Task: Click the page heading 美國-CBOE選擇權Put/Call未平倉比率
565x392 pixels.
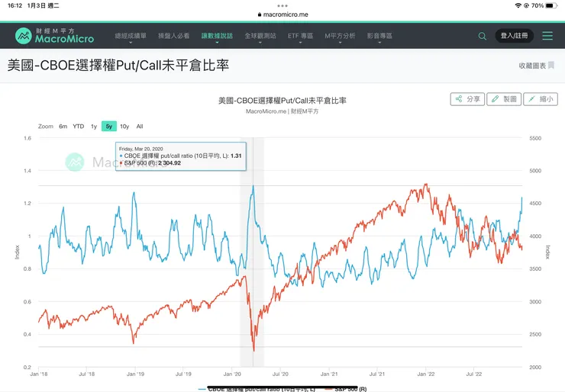Action: pyautogui.click(x=118, y=66)
